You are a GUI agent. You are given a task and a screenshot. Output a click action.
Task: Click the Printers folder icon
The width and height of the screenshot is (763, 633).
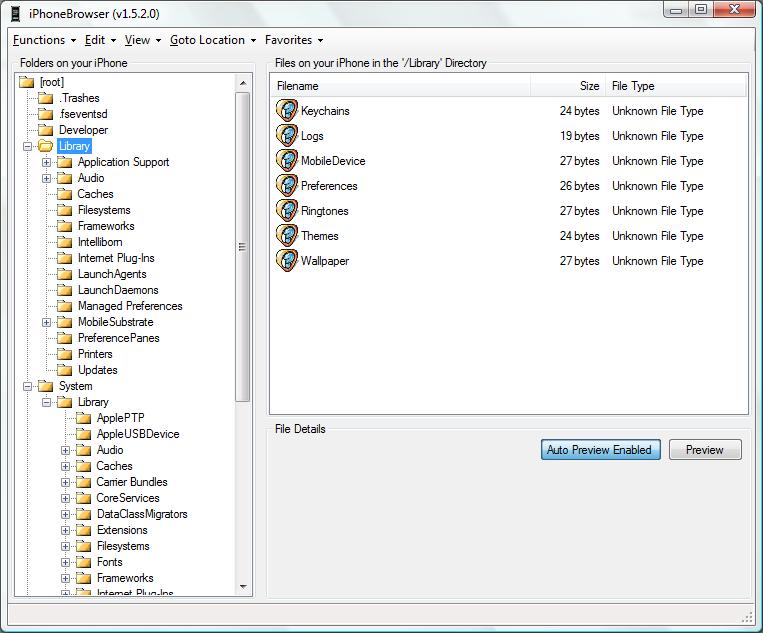65,354
